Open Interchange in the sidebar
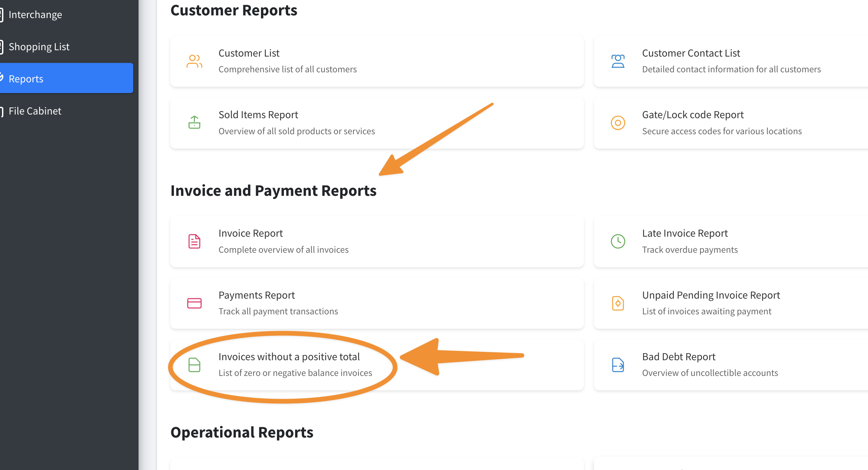This screenshot has height=470, width=868. click(x=35, y=15)
